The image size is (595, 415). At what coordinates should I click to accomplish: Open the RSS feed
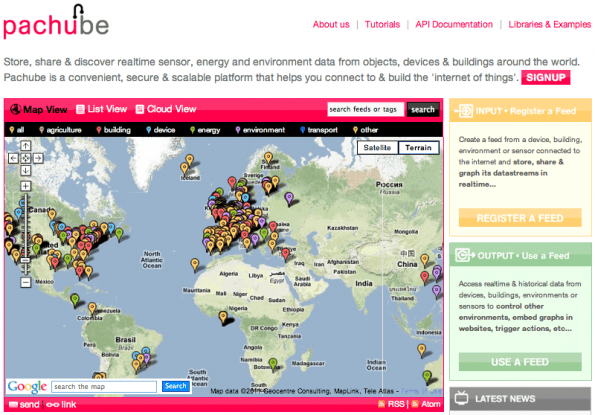pyautogui.click(x=391, y=404)
